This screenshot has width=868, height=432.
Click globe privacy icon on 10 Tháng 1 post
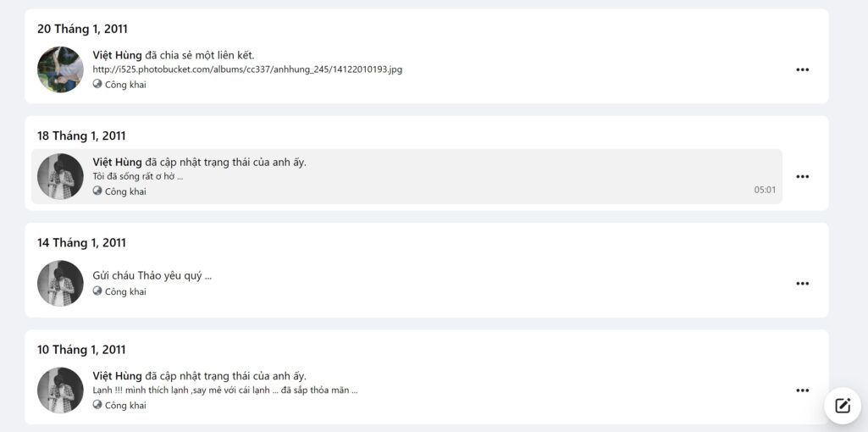click(x=97, y=405)
